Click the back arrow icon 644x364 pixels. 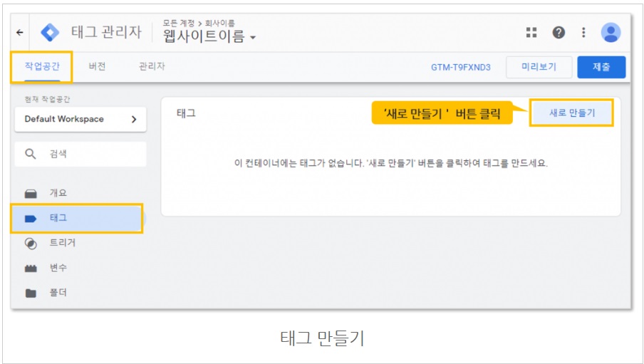tap(20, 33)
